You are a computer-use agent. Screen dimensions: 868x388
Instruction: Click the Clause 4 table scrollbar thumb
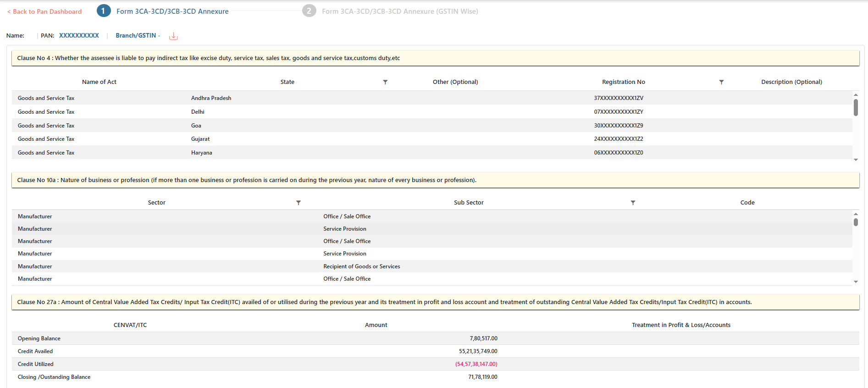point(856,107)
